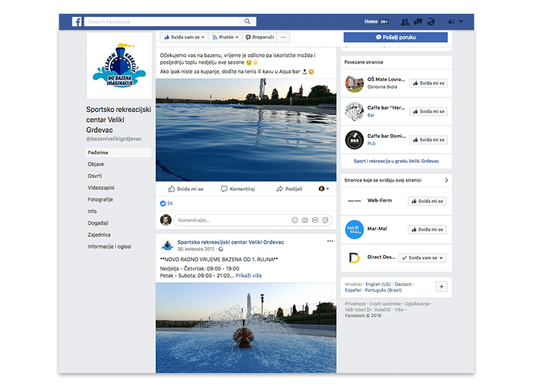
Task: Select the Događaji sidebar tab
Action: (x=98, y=223)
